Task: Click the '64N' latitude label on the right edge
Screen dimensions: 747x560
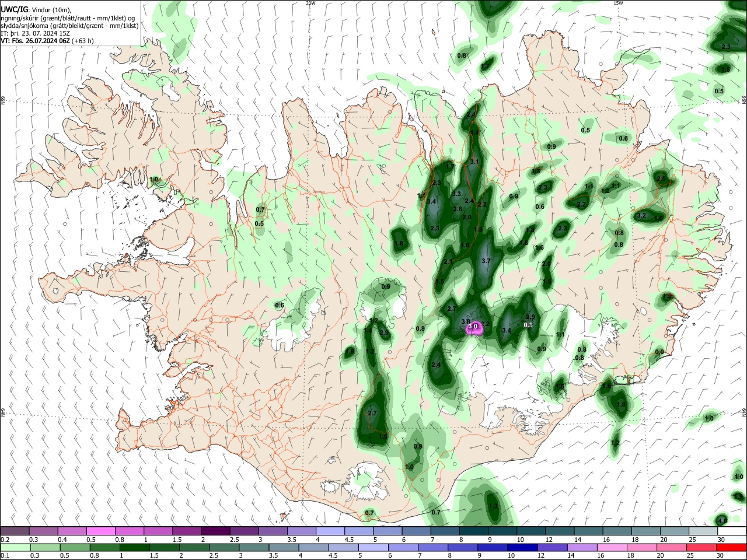Action: click(744, 412)
